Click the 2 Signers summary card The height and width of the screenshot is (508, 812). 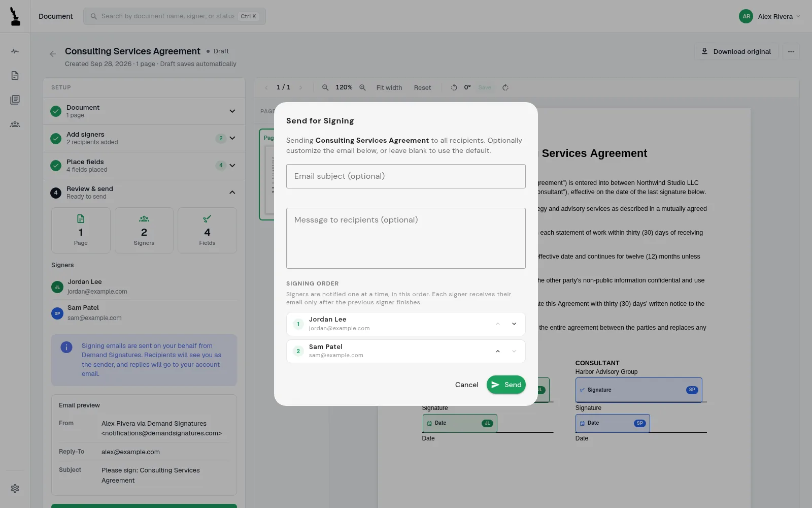(144, 230)
